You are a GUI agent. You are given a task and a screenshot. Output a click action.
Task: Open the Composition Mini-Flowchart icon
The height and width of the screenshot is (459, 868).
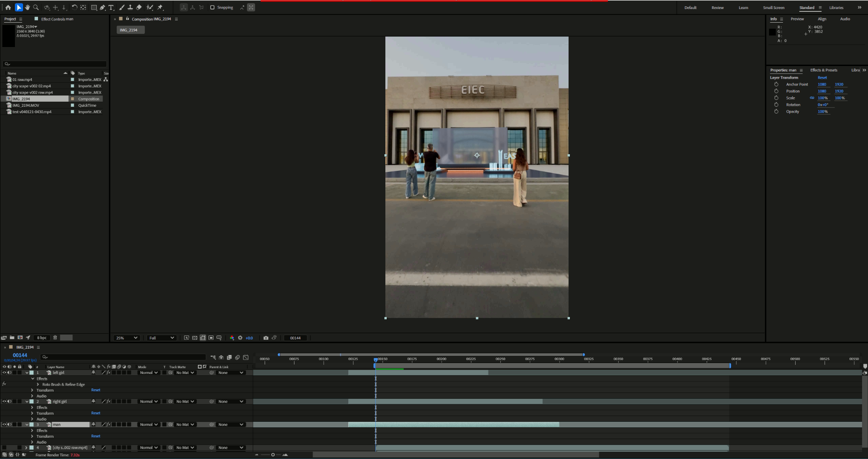coord(213,357)
